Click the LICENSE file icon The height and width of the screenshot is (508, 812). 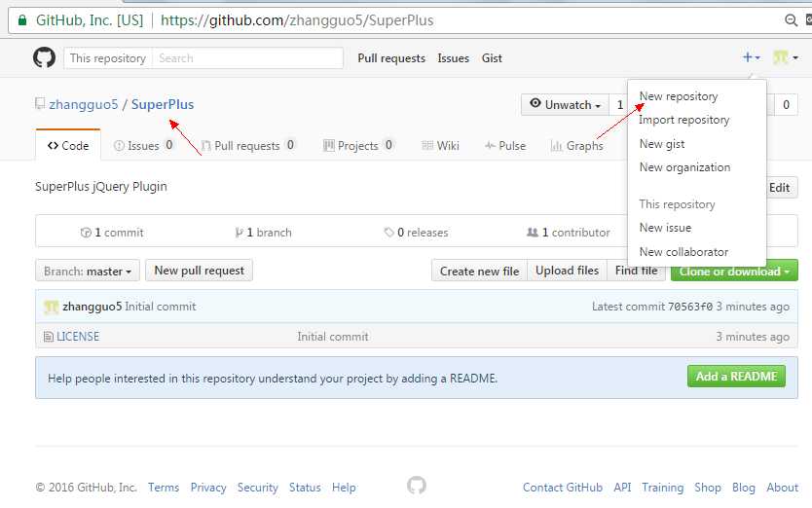point(49,337)
